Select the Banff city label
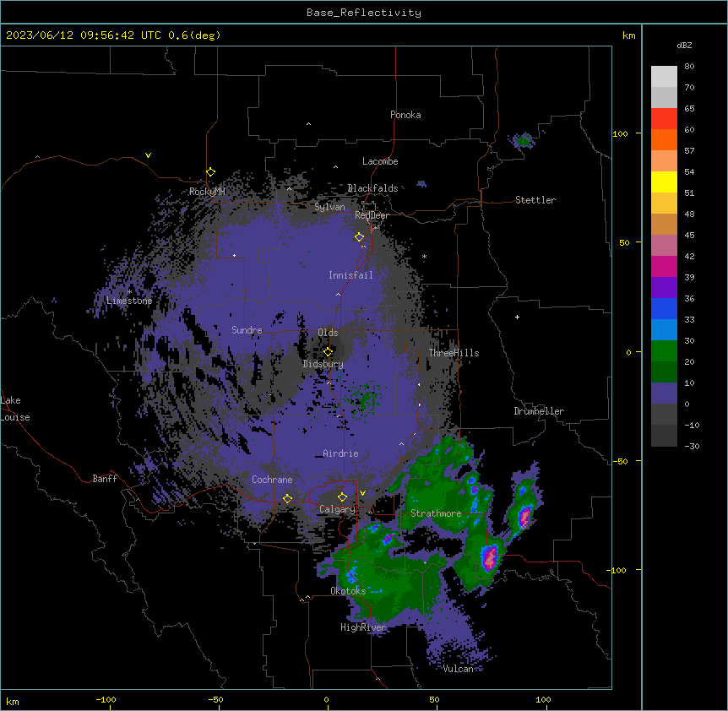 pyautogui.click(x=105, y=479)
